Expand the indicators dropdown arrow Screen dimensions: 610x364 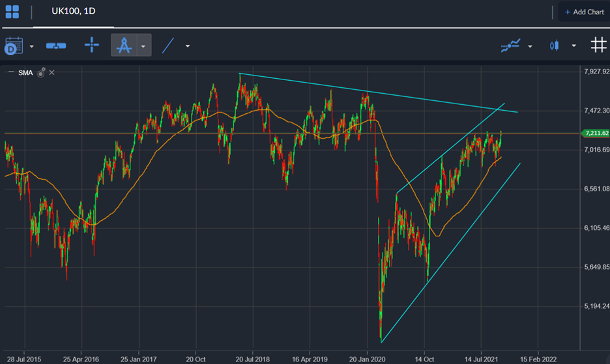[x=530, y=46]
